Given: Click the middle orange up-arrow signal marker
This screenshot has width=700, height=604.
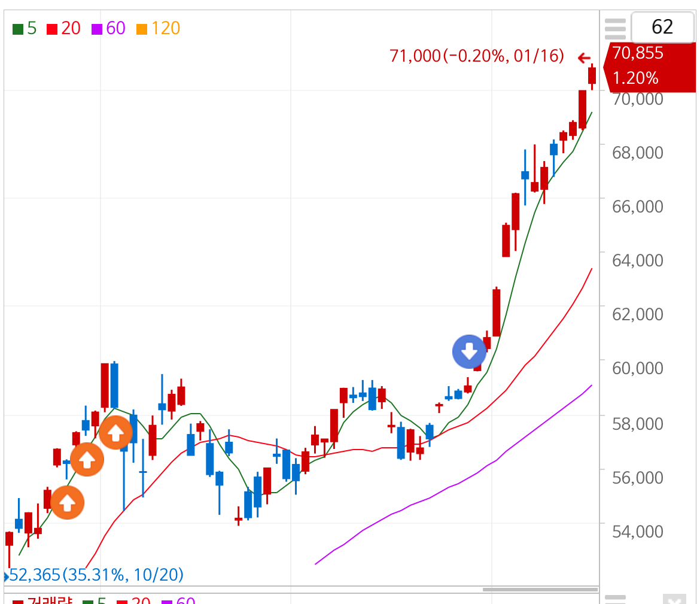Looking at the screenshot, I should pyautogui.click(x=87, y=460).
